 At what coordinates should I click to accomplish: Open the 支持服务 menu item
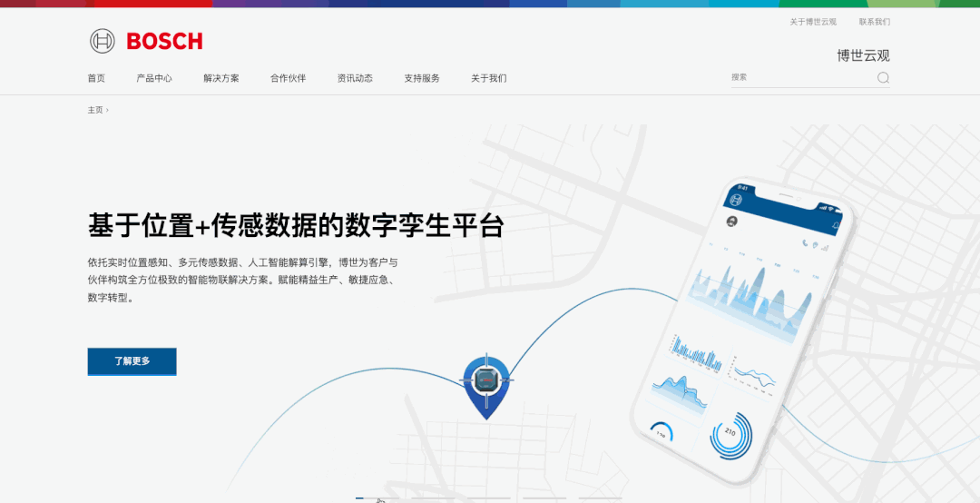click(422, 78)
